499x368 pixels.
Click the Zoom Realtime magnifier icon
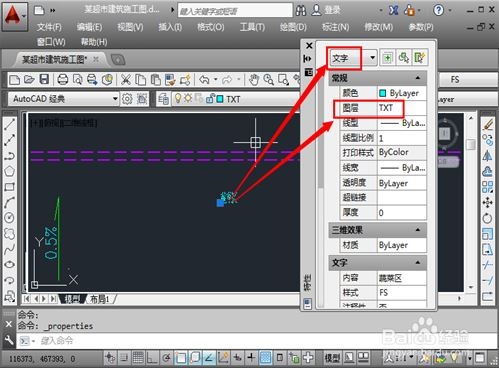[268, 80]
